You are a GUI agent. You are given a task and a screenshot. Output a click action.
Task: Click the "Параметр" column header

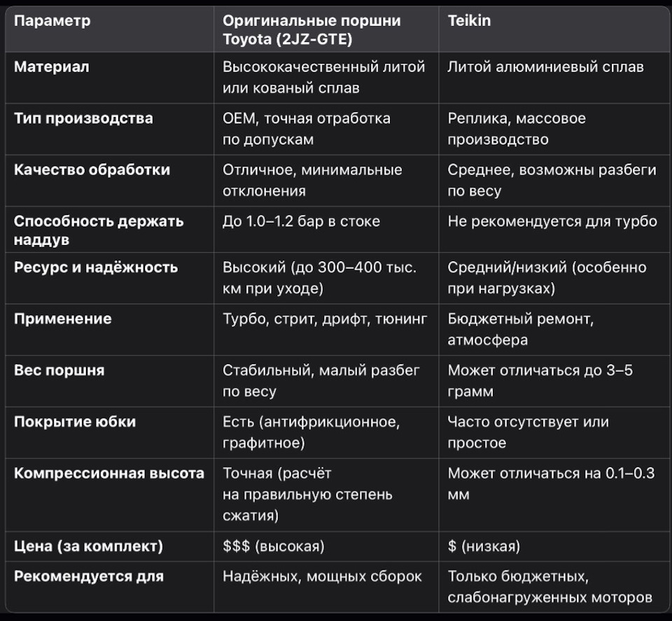pos(52,21)
